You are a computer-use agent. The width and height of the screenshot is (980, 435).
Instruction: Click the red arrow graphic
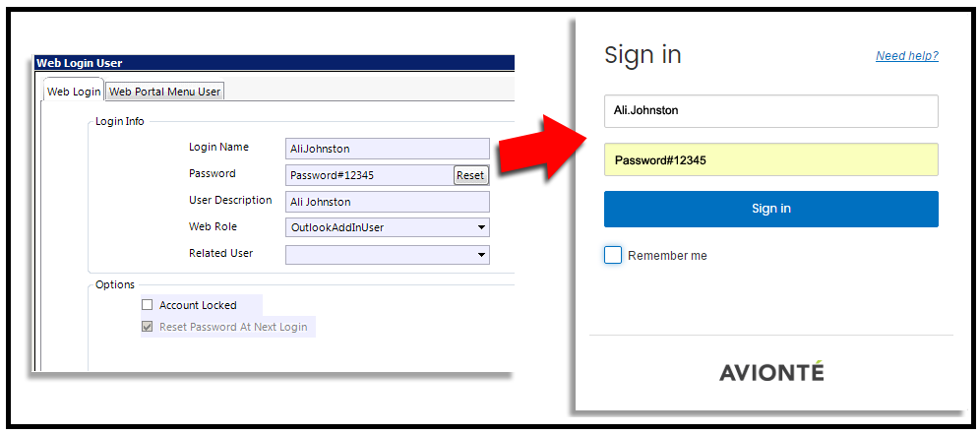tap(541, 149)
